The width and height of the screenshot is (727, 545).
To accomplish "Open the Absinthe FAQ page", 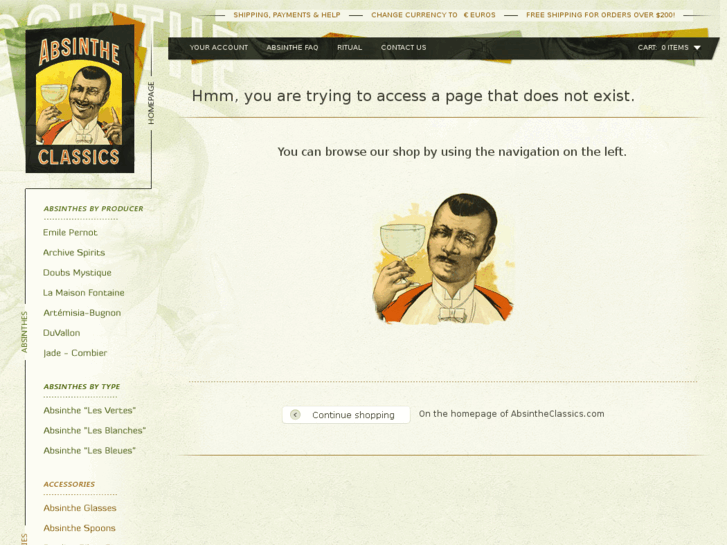I will (x=292, y=47).
